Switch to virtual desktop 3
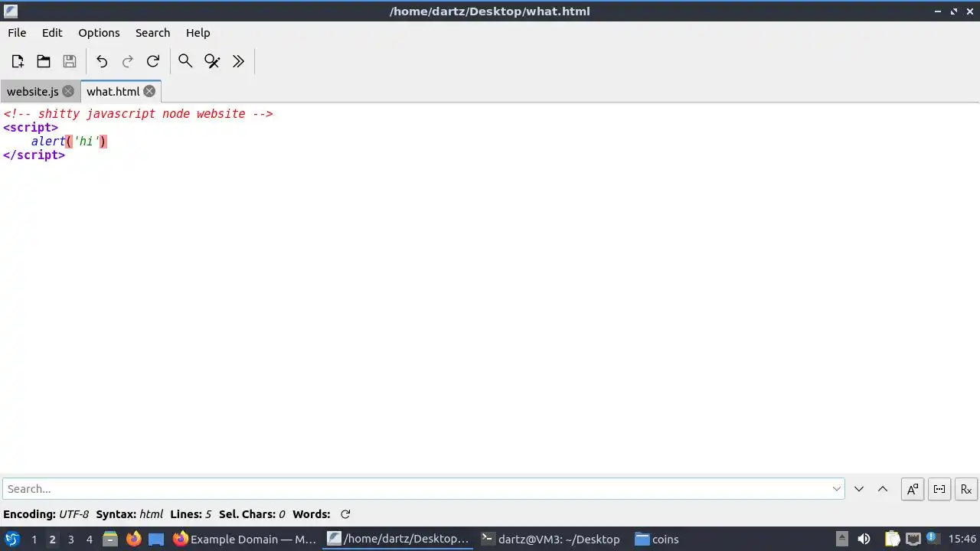 click(x=70, y=540)
